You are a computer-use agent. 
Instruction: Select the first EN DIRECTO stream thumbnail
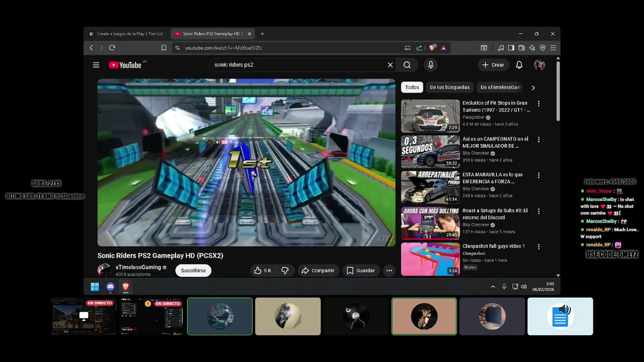pos(84,316)
